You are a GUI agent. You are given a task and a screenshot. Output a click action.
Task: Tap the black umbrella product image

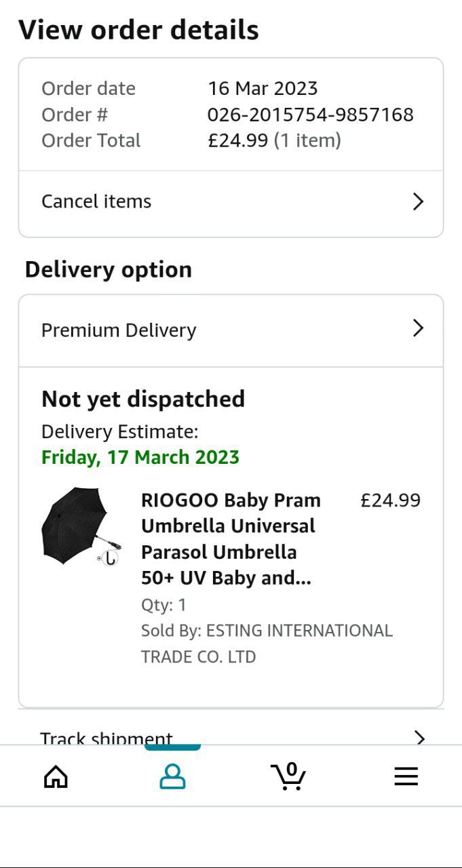click(x=80, y=527)
